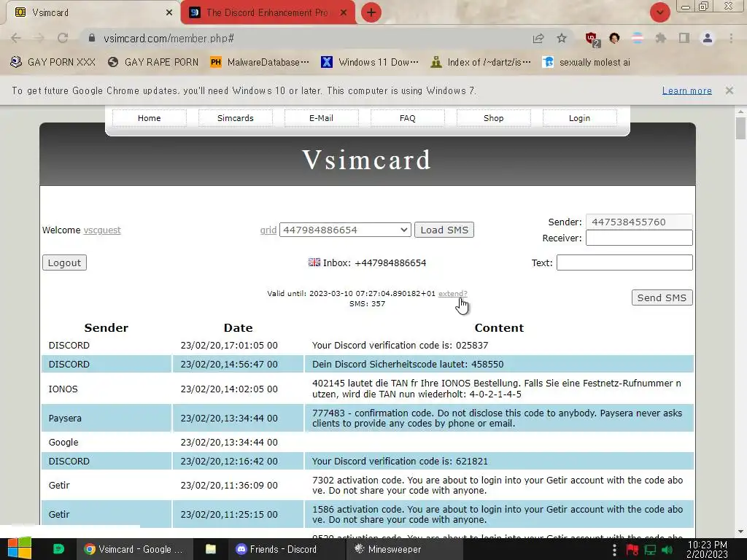Share this page icon
Screen dimensions: 747x560
click(x=538, y=38)
